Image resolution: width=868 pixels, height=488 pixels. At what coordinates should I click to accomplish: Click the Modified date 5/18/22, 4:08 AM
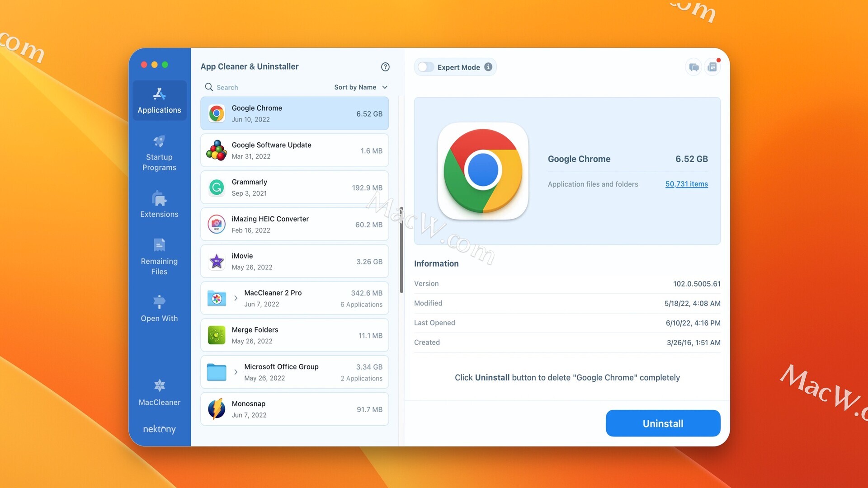point(692,304)
